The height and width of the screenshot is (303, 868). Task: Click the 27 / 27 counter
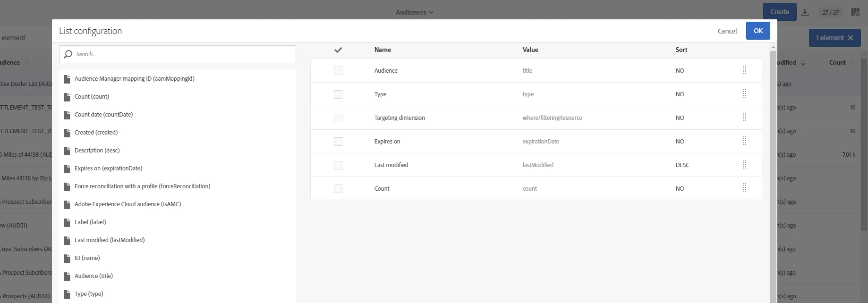[x=831, y=12]
